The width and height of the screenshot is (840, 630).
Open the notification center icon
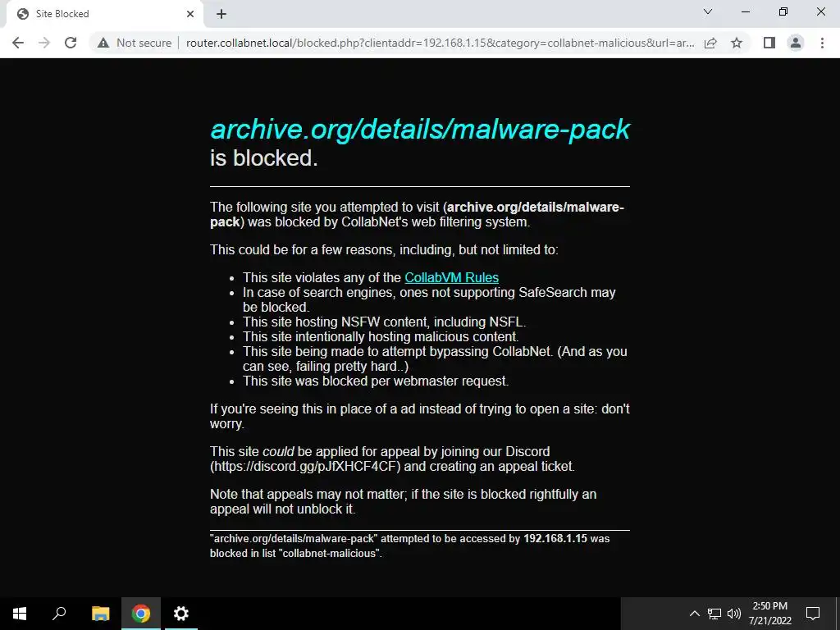coord(813,614)
